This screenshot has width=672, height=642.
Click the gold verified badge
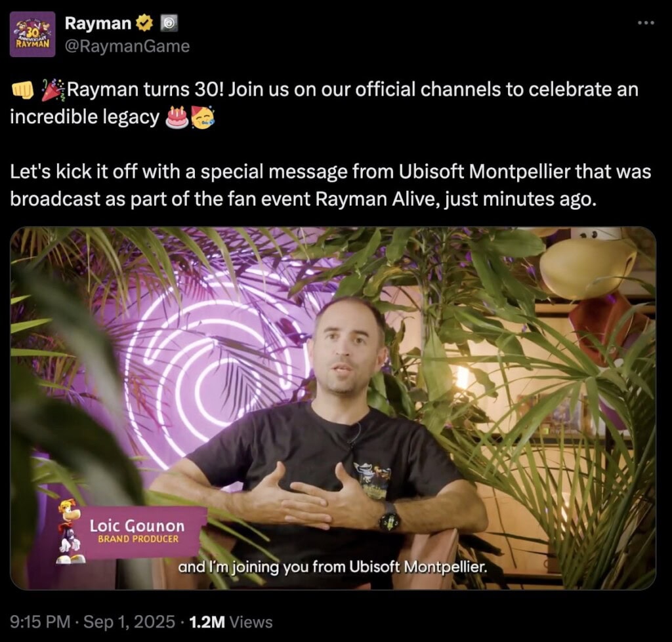pyautogui.click(x=144, y=23)
